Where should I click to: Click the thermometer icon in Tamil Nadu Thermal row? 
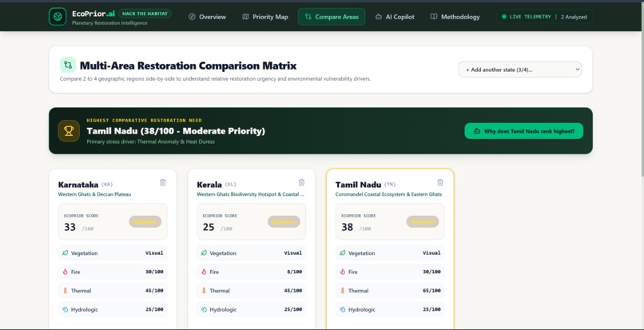click(343, 291)
